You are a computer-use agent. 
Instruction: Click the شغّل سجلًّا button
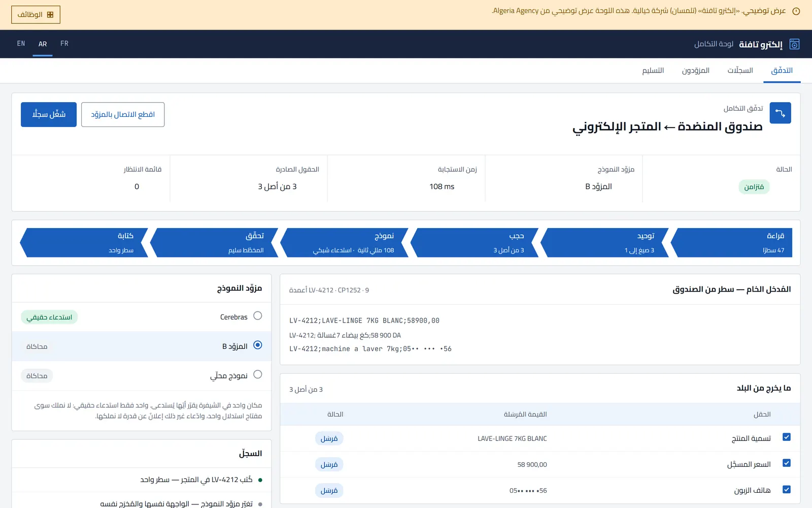click(x=49, y=114)
